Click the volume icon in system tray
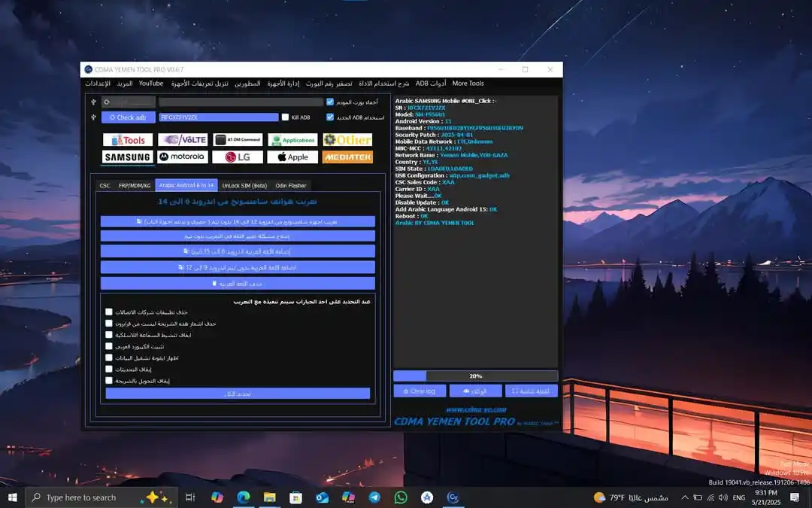This screenshot has width=812, height=508. point(723,497)
